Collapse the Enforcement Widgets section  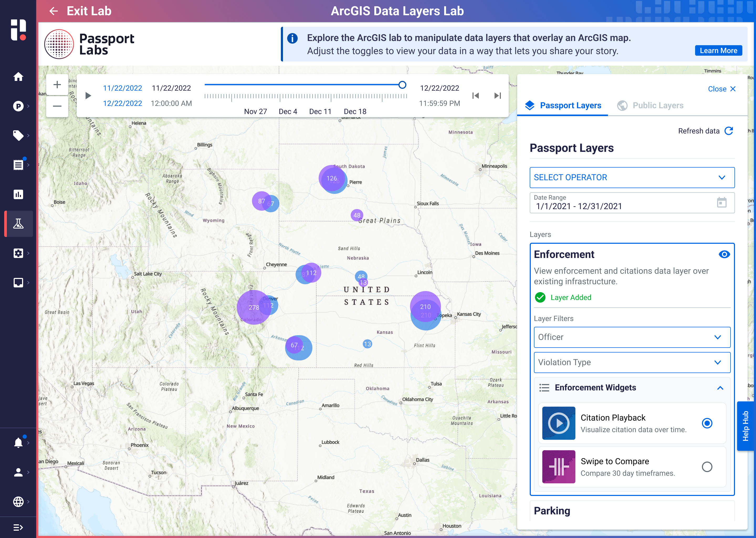pos(720,387)
